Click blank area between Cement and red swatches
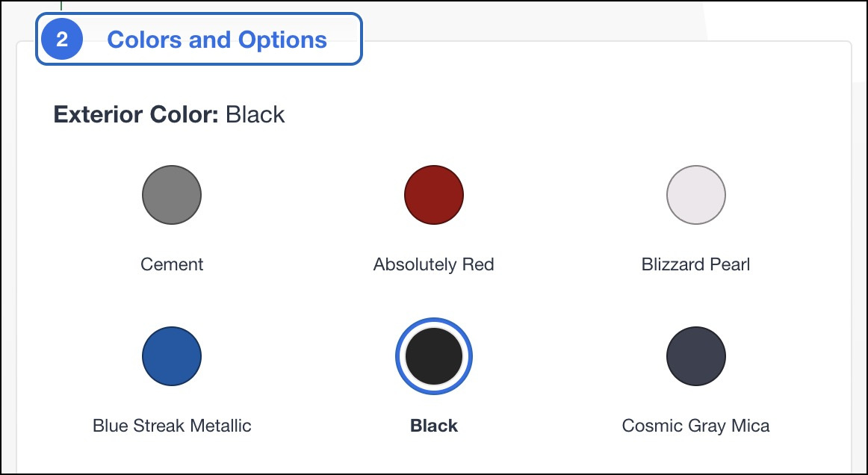The width and height of the screenshot is (868, 475). coord(303,195)
